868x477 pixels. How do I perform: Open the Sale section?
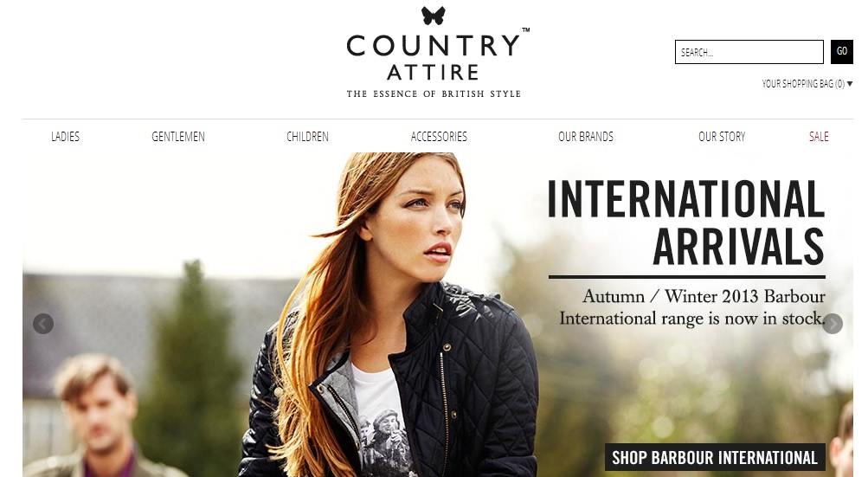819,136
